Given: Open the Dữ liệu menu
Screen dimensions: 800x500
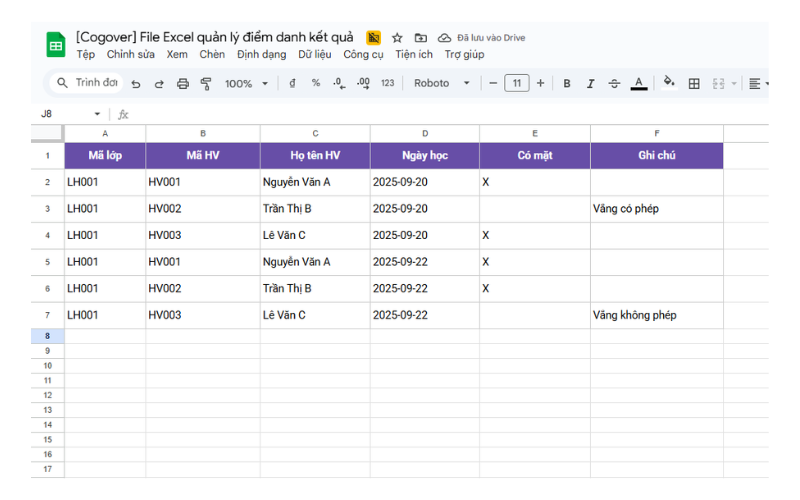Looking at the screenshot, I should tap(315, 54).
